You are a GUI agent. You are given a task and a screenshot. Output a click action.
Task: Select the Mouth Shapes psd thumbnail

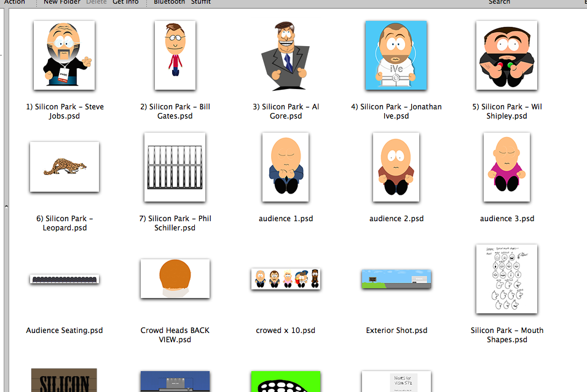507,279
